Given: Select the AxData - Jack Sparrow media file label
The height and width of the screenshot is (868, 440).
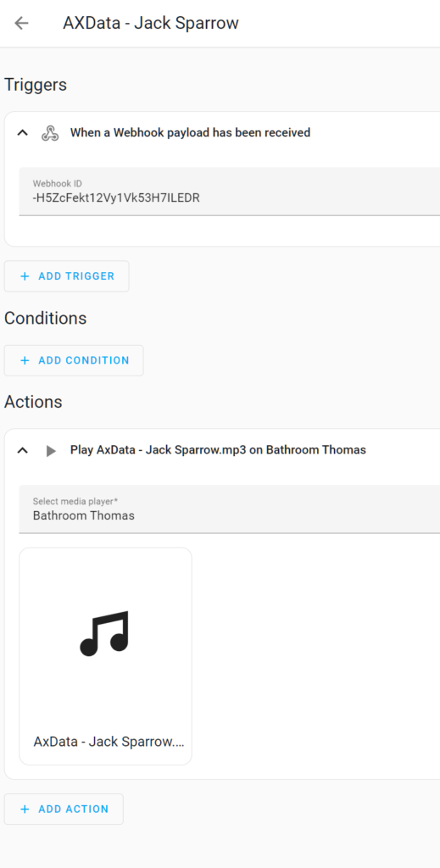Looking at the screenshot, I should coord(109,742).
